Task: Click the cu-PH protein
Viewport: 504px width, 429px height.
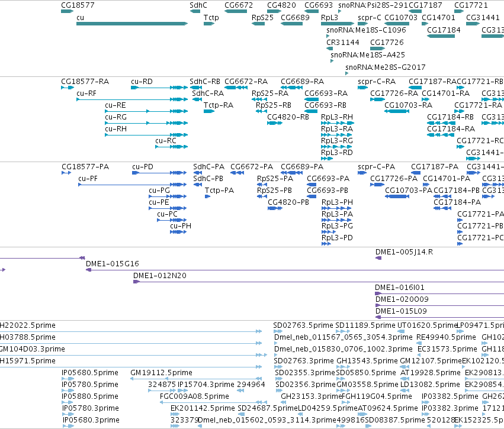Action: tap(178, 232)
